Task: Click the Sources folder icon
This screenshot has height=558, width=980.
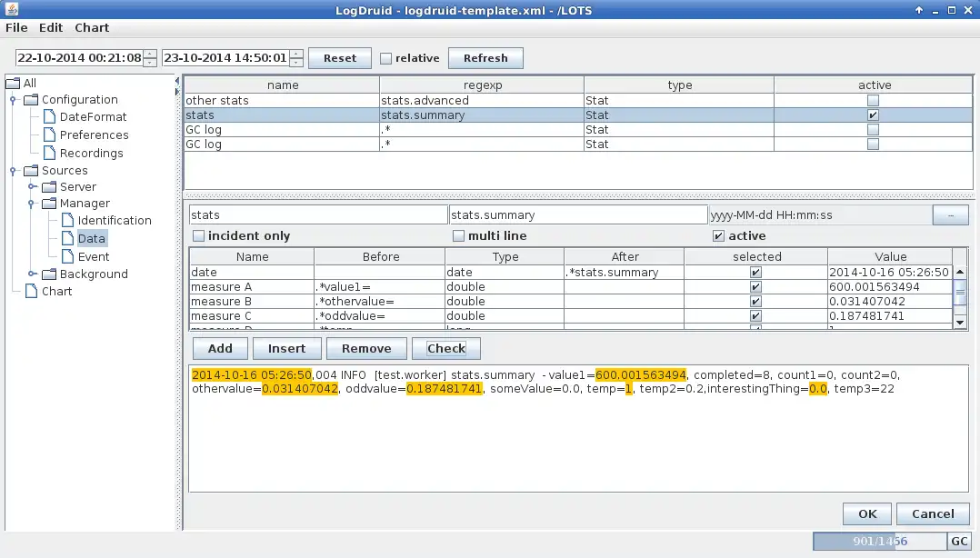Action: 31,171
